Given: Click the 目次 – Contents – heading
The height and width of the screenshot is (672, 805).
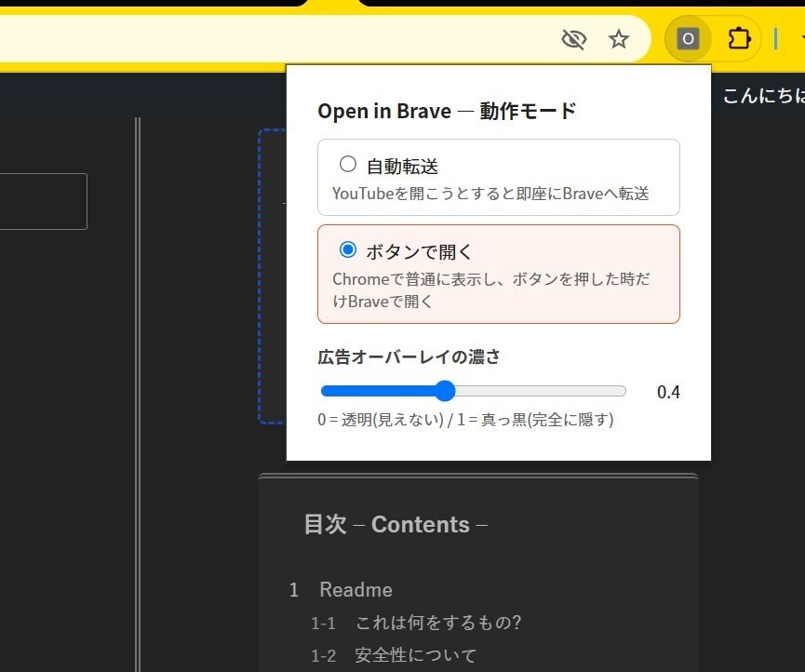Looking at the screenshot, I should pyautogui.click(x=396, y=525).
